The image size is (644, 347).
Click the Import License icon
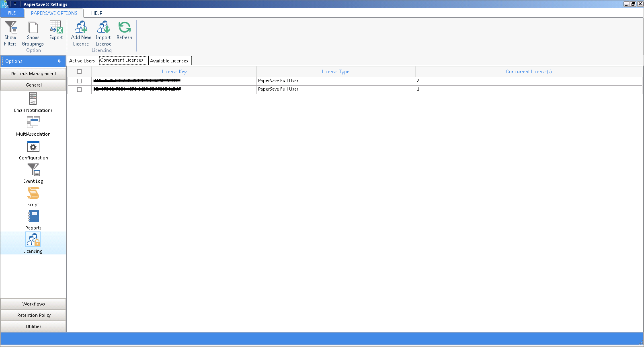[x=103, y=28]
